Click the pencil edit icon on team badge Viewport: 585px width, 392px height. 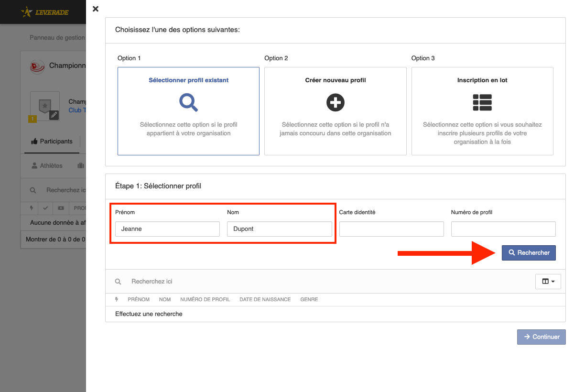coord(54,115)
